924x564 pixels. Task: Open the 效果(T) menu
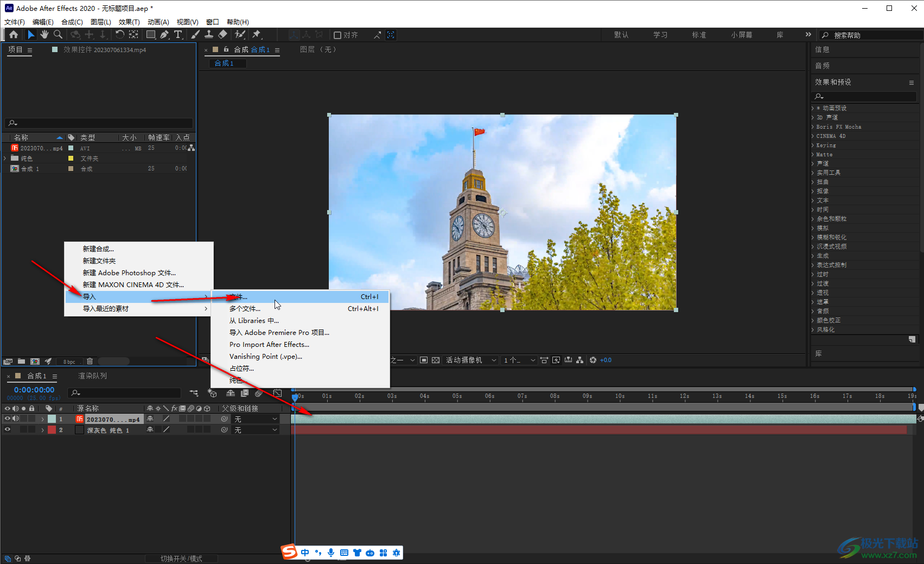pos(129,22)
